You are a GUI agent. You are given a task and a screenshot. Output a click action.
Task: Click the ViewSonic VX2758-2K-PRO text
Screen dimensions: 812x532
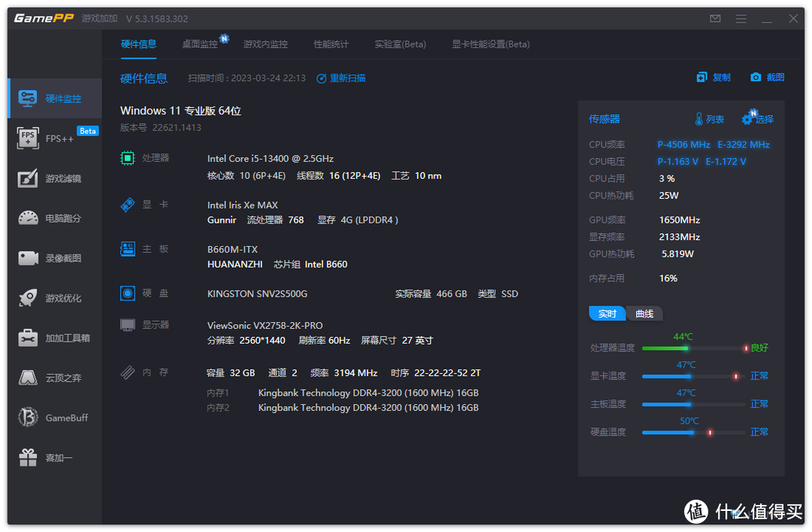pos(265,326)
